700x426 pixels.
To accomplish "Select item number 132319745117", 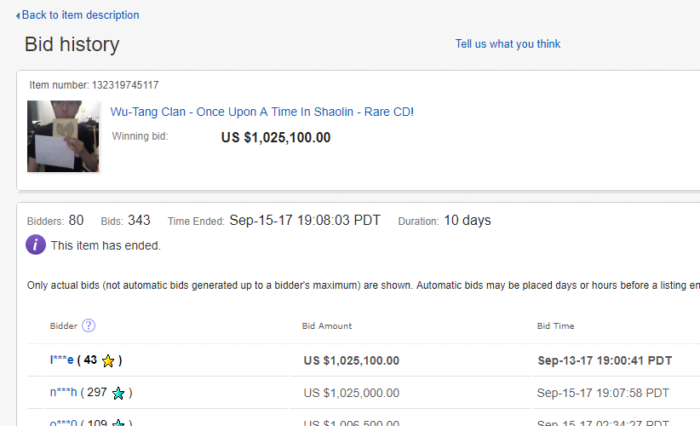I will pyautogui.click(x=125, y=85).
